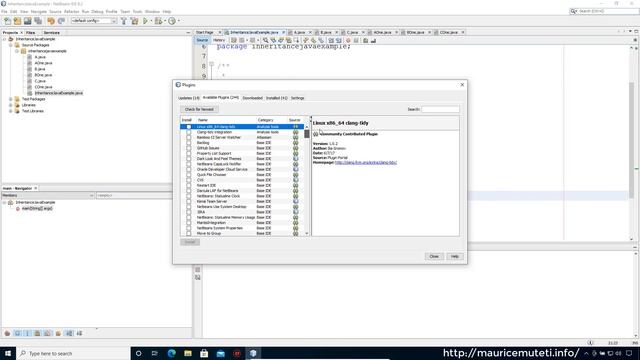
Task: Click the Build Project hammer icon
Action: [124, 21]
